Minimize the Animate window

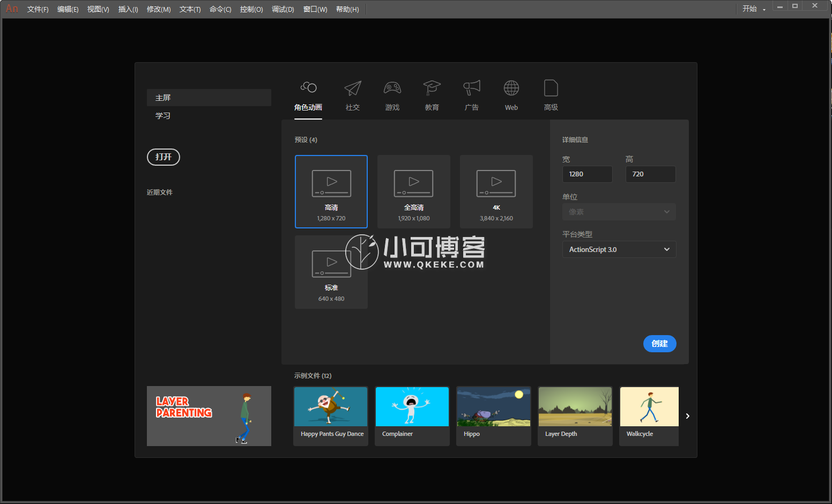point(780,6)
